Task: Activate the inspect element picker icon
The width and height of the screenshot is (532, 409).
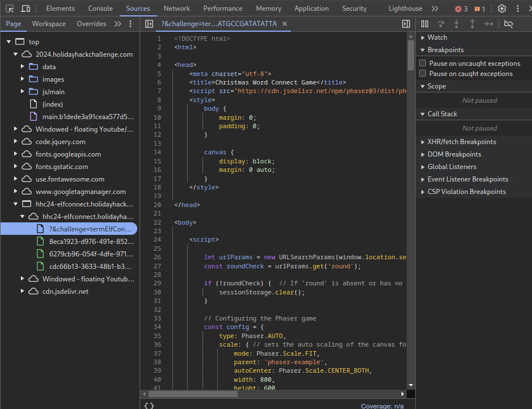Action: click(x=10, y=9)
